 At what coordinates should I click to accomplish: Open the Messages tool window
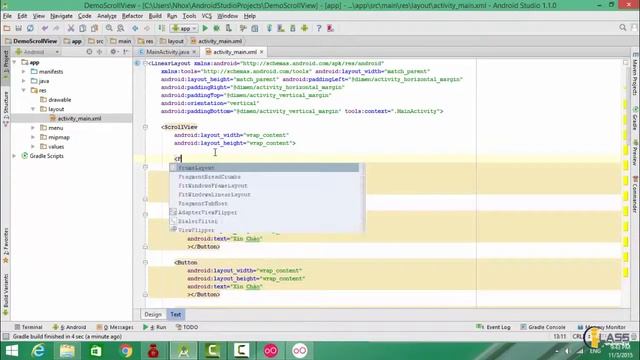pos(115,327)
